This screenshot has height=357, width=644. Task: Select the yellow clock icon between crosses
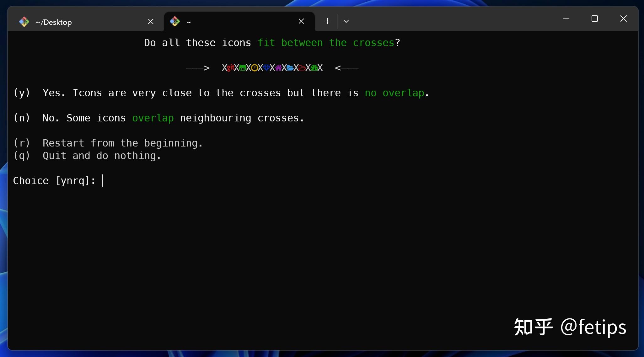tap(254, 68)
